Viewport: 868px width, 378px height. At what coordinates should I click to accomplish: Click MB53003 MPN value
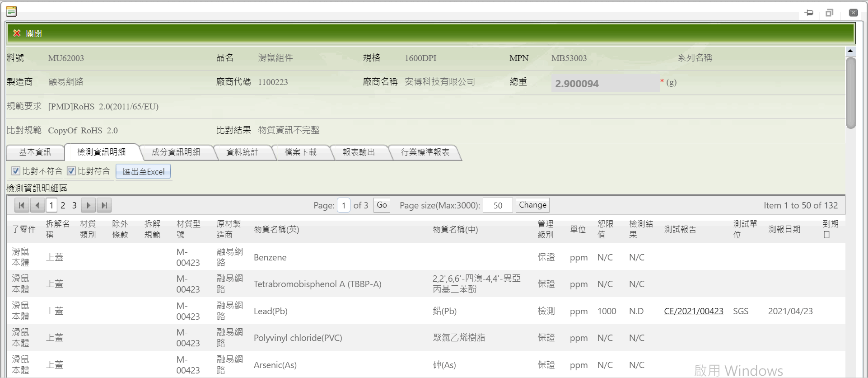point(569,58)
